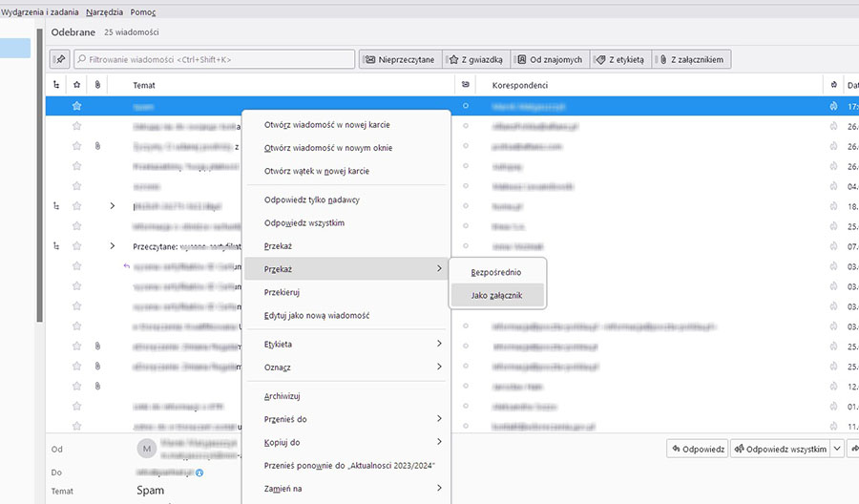Choose Przekieruj in the context menu
Viewport: 859px width, 504px height.
click(346, 292)
